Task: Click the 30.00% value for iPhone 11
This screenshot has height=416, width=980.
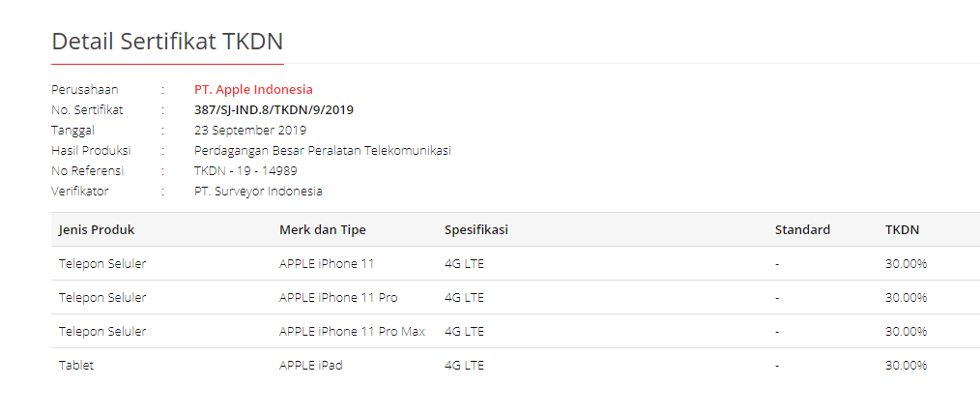Action: tap(906, 263)
